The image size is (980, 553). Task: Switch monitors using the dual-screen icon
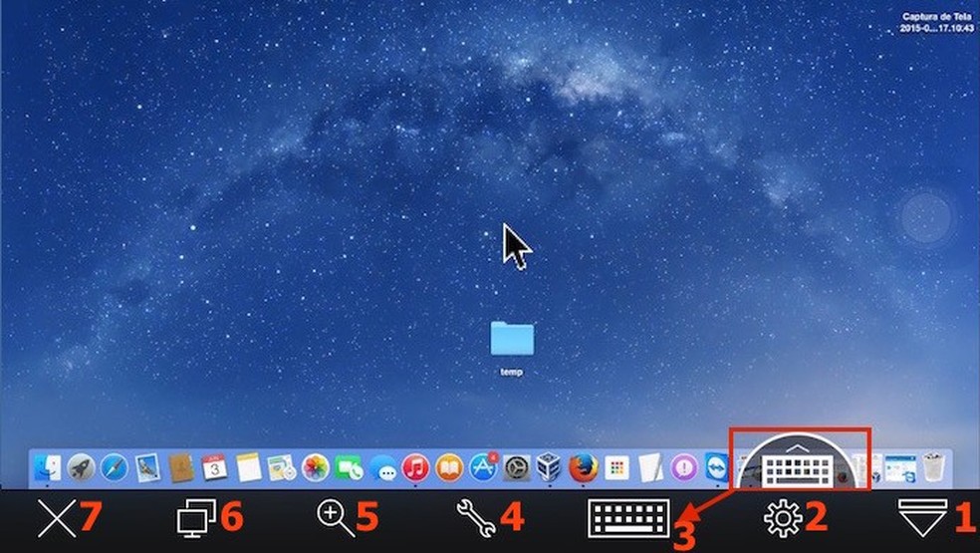pos(196,518)
